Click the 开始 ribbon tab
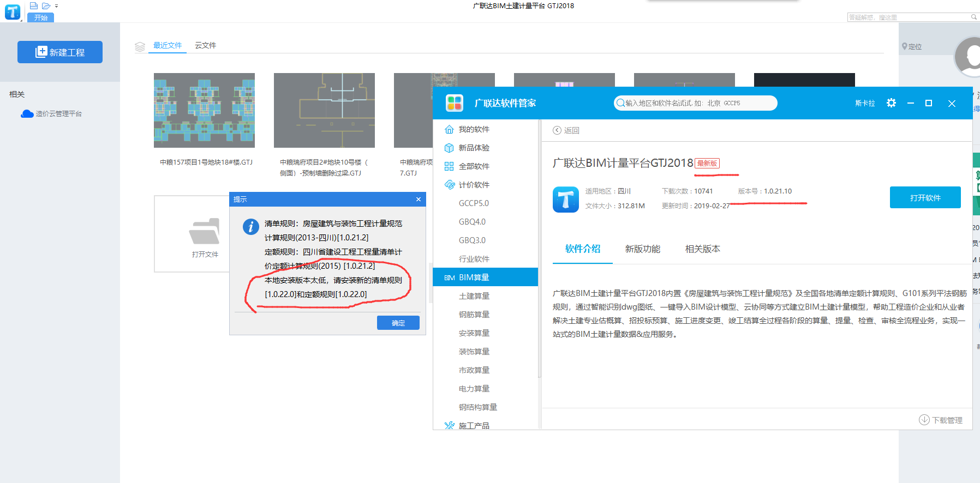Image resolution: width=980 pixels, height=483 pixels. pyautogui.click(x=41, y=17)
